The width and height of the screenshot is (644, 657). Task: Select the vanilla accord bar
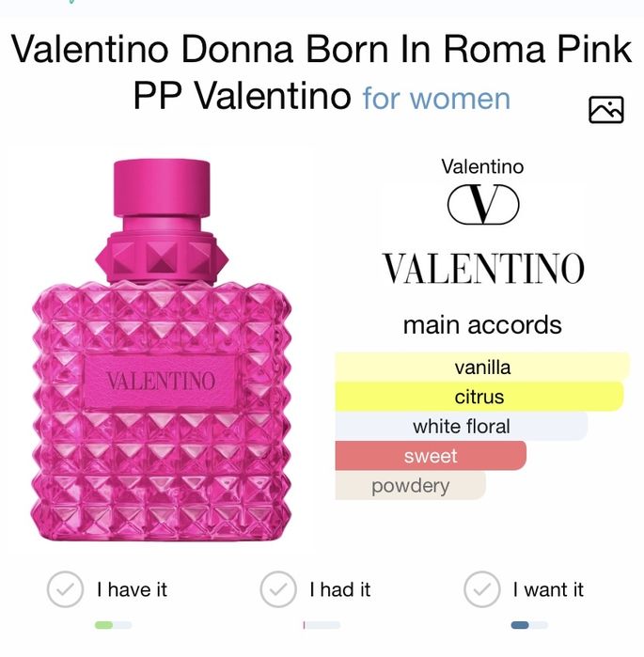[482, 367]
